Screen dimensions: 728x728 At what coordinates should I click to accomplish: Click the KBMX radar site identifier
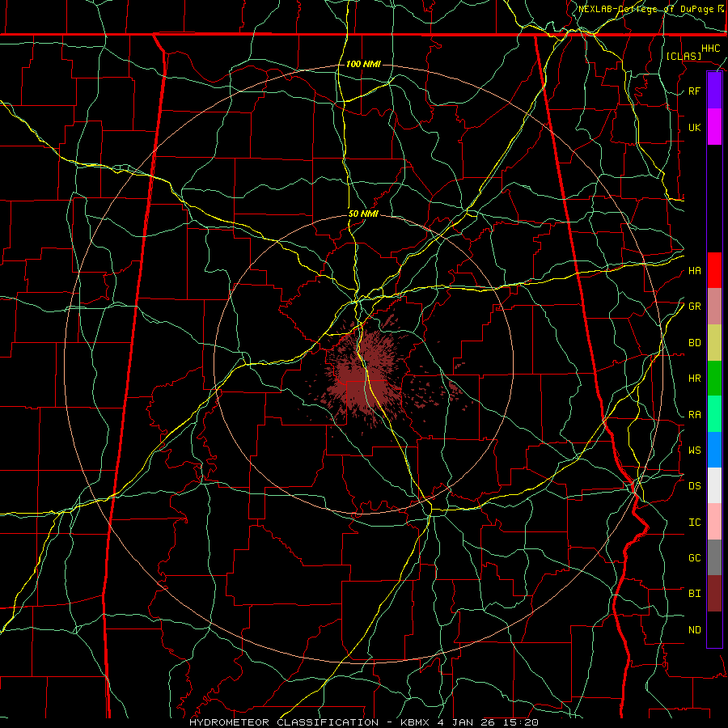417,722
